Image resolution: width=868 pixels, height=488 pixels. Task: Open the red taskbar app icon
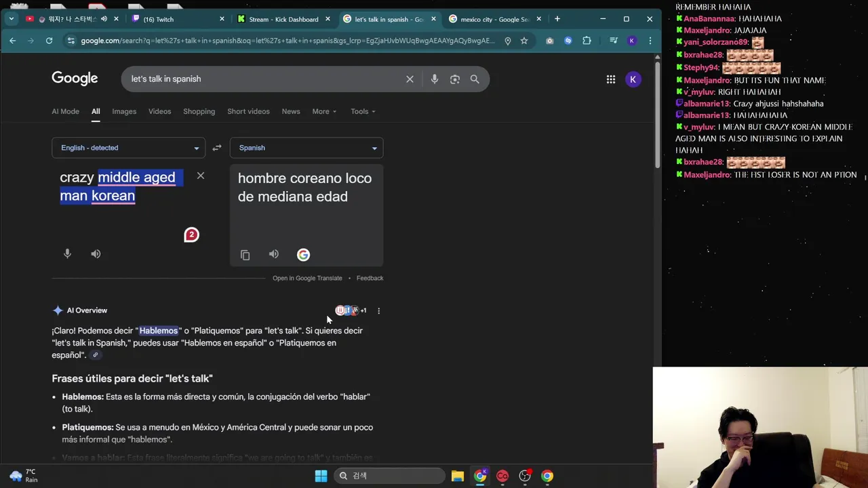point(502,476)
